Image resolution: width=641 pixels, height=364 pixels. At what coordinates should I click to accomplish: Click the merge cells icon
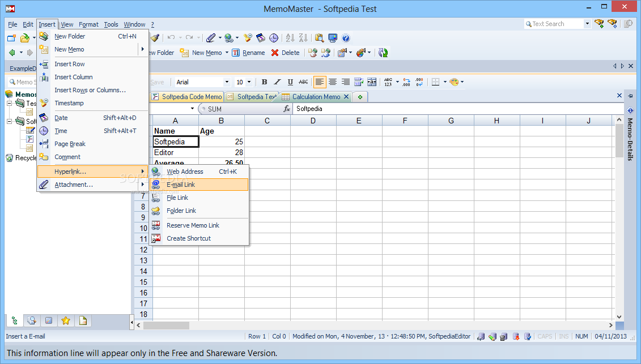click(372, 82)
